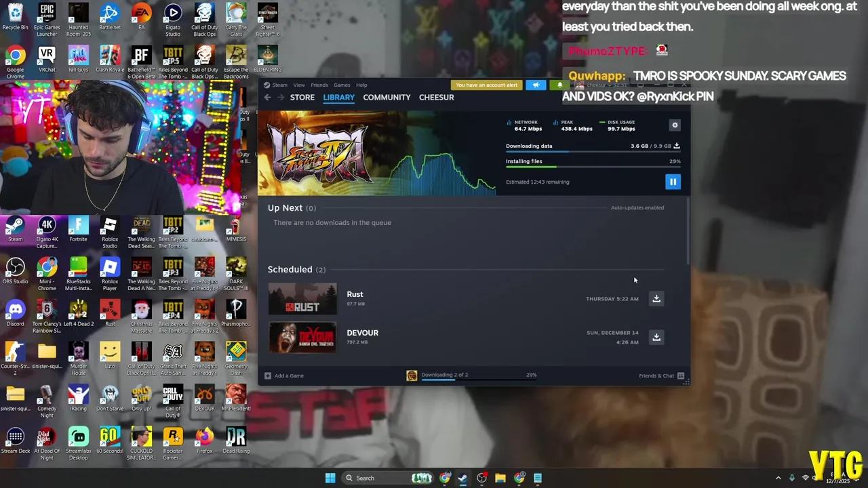Image resolution: width=868 pixels, height=488 pixels.
Task: Select the Epic Games Launcher desktop icon
Action: pos(47,20)
